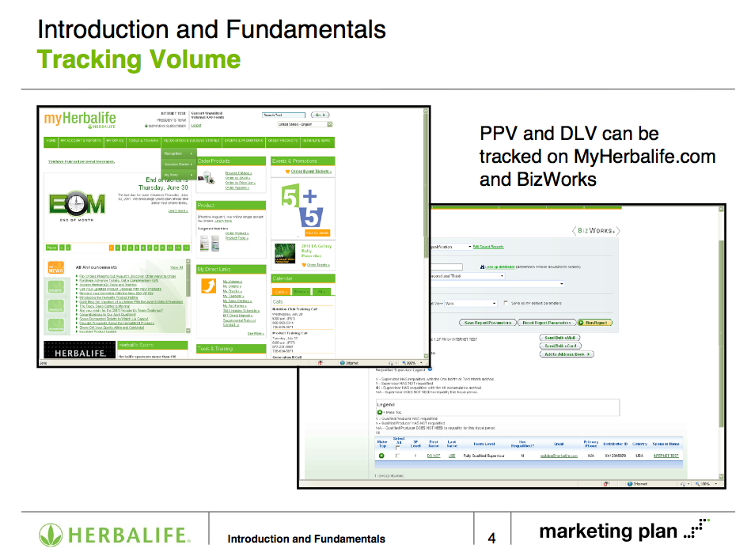Click the Edit Saved Reports link

[488, 247]
